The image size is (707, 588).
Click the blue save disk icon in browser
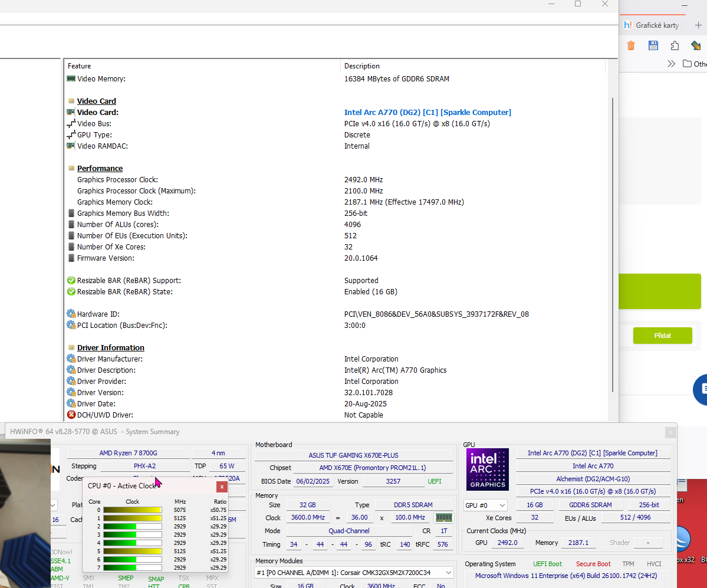[x=653, y=45]
